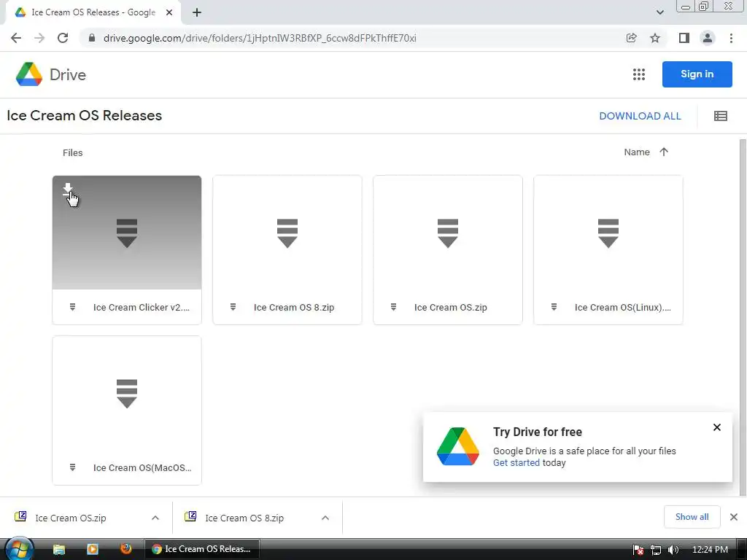The height and width of the screenshot is (560, 747).
Task: Click the 12:24 PM clock
Action: pyautogui.click(x=710, y=550)
